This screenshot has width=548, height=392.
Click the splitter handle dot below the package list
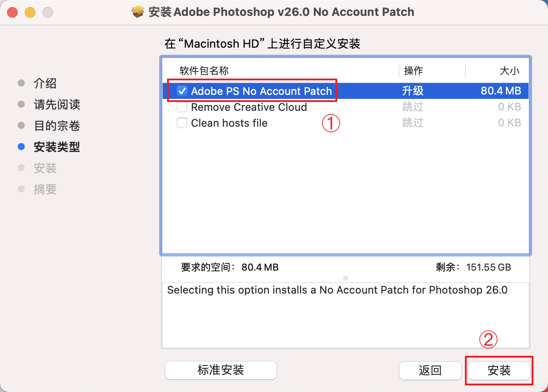pyautogui.click(x=346, y=278)
